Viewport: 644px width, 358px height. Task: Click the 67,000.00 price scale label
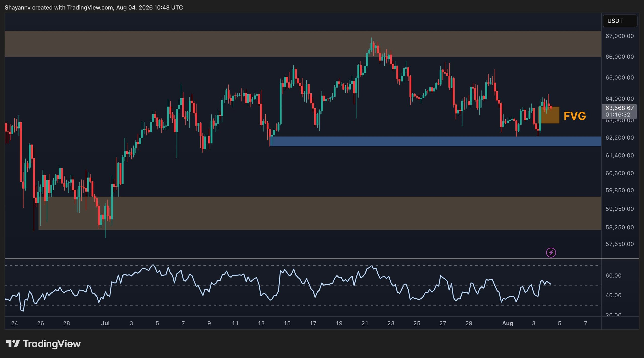pos(619,36)
